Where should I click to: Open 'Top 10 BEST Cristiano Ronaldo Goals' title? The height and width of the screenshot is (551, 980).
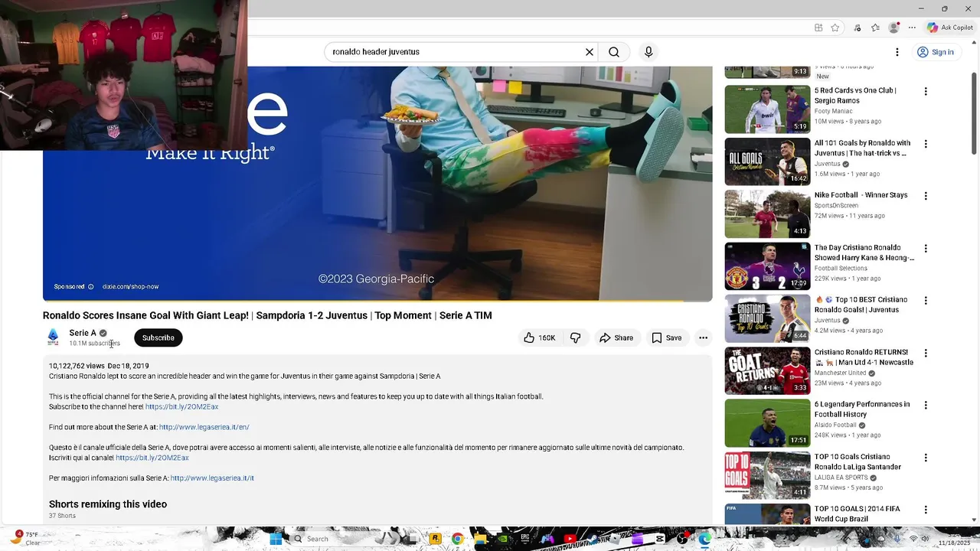(861, 305)
